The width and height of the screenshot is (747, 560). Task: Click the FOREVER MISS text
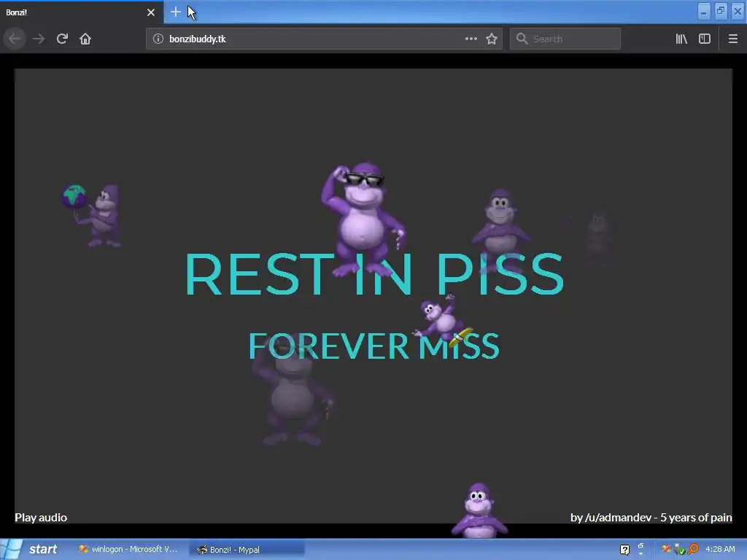[x=374, y=346]
